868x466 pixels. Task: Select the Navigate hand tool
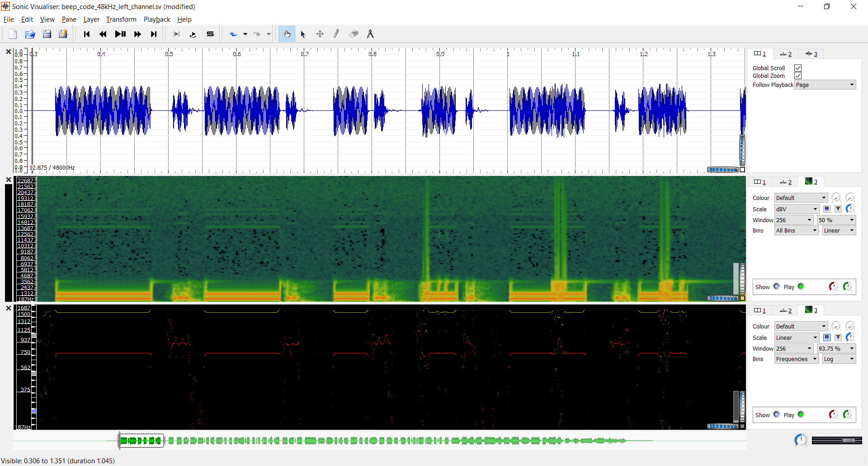pyautogui.click(x=287, y=34)
